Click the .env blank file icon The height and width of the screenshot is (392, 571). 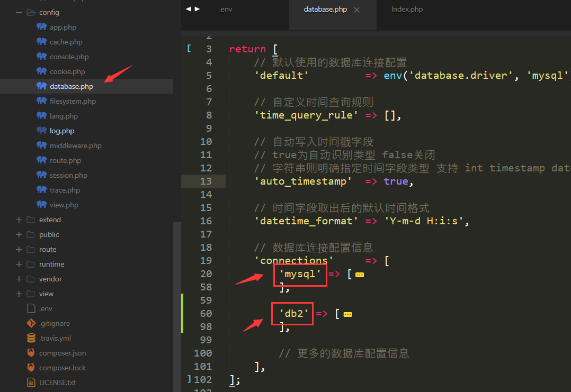tap(31, 308)
